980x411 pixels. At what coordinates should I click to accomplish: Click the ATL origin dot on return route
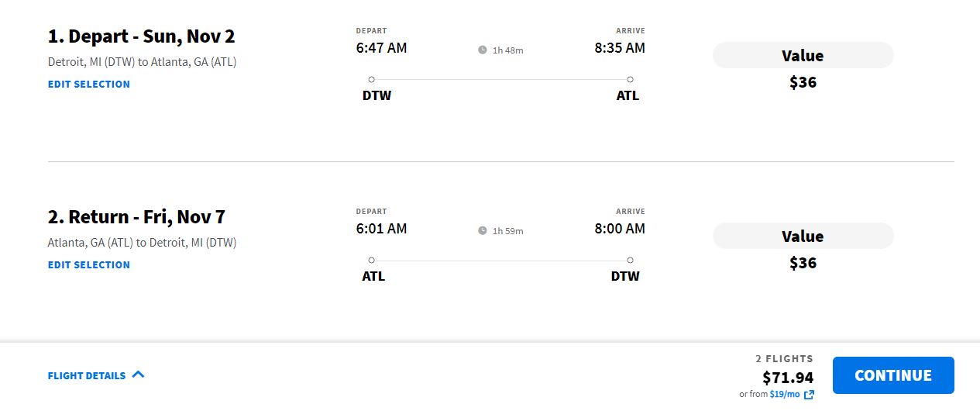[x=372, y=260]
